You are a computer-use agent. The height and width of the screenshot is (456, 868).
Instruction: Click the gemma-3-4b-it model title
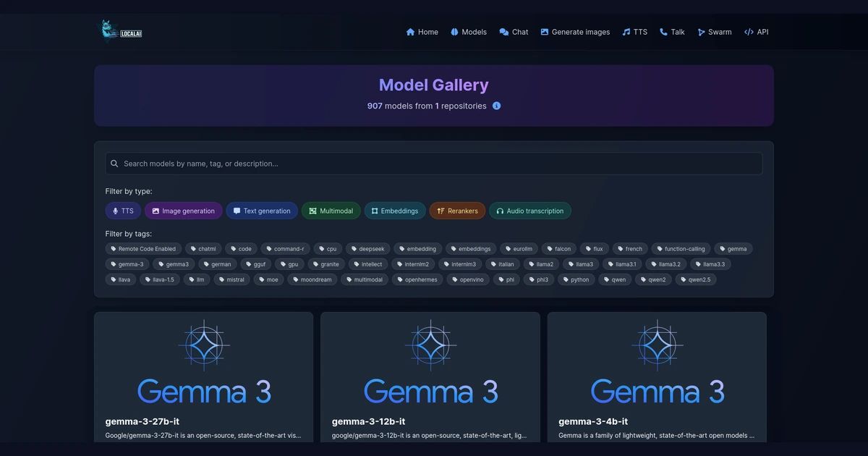coord(593,421)
